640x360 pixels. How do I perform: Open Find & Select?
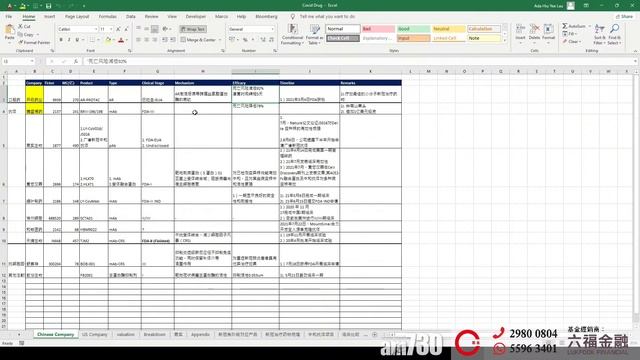click(x=614, y=34)
